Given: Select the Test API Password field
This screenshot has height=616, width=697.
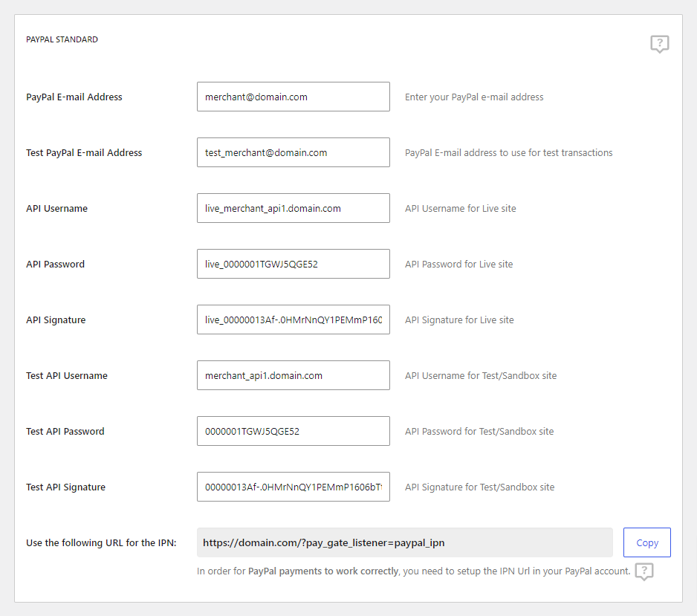Looking at the screenshot, I should pyautogui.click(x=294, y=431).
